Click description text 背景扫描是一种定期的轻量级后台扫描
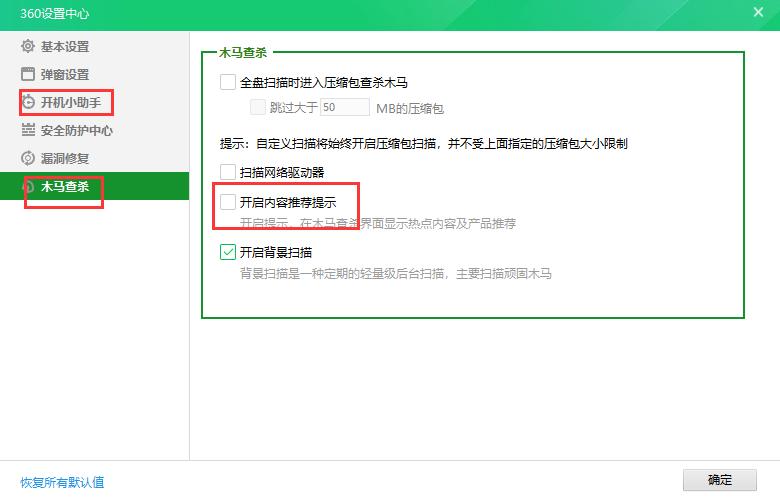 395,273
